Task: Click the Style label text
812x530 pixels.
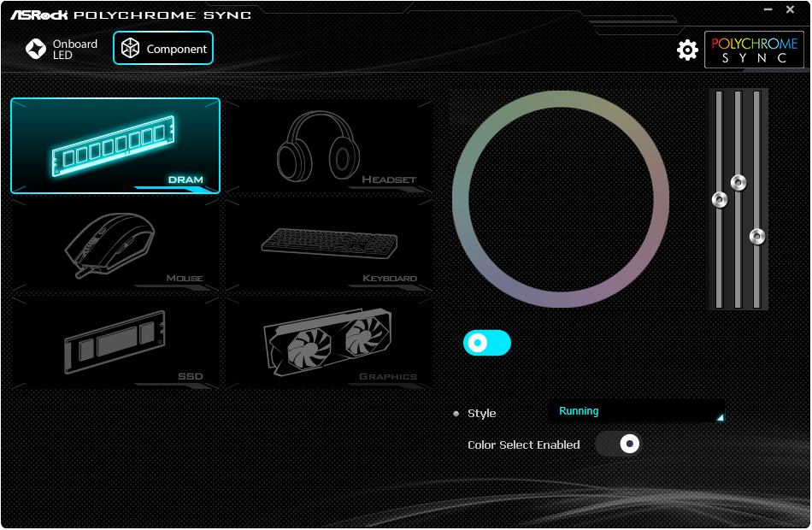Action: point(481,414)
